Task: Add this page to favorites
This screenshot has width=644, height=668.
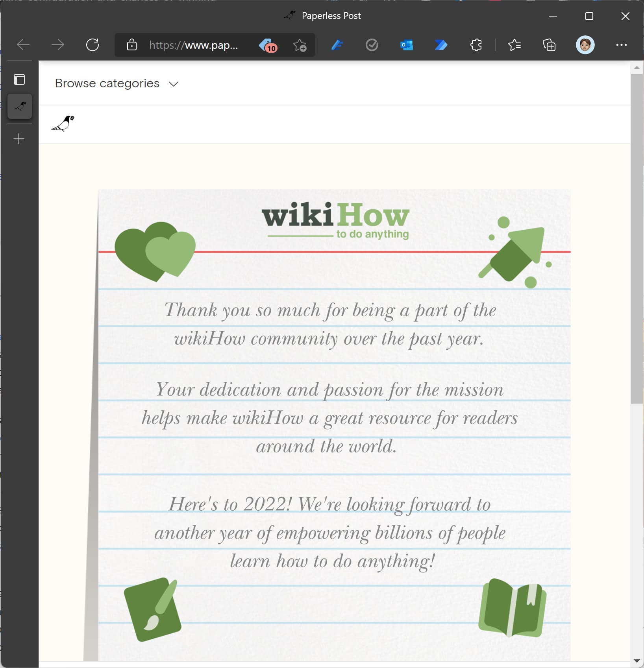Action: (300, 45)
